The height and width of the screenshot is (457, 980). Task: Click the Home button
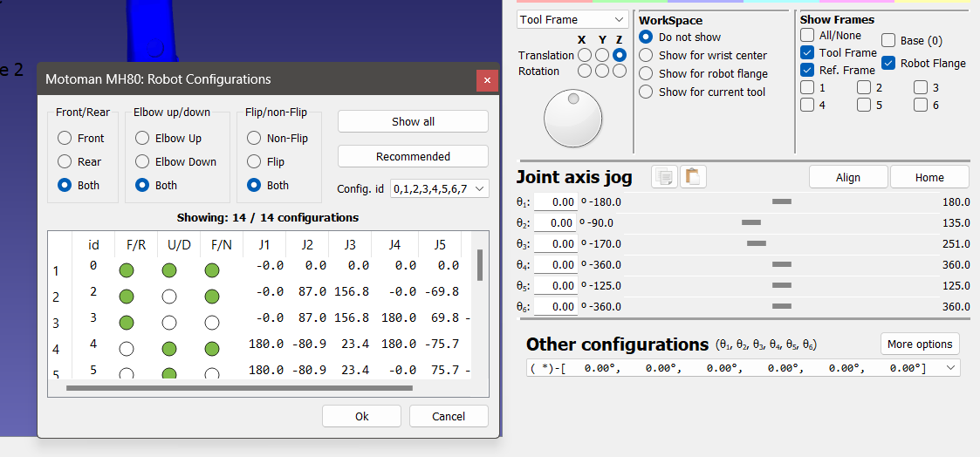tap(929, 177)
